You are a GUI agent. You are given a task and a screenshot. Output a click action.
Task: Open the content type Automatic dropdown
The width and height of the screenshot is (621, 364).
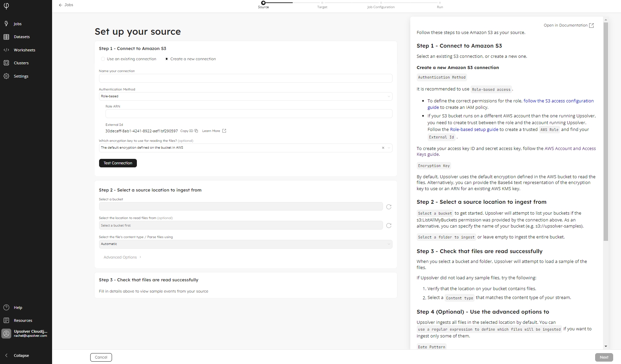245,244
